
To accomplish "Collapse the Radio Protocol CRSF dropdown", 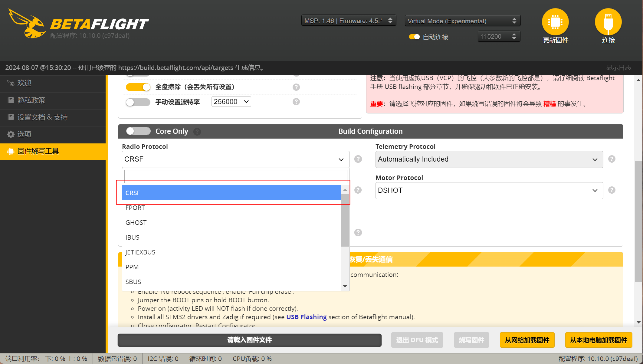I will point(236,159).
